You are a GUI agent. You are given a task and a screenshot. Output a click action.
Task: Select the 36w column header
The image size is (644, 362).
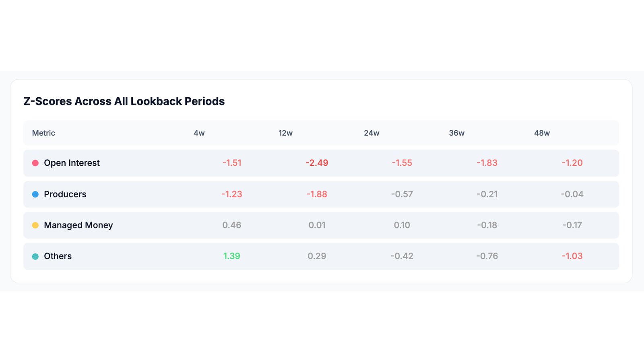click(456, 133)
